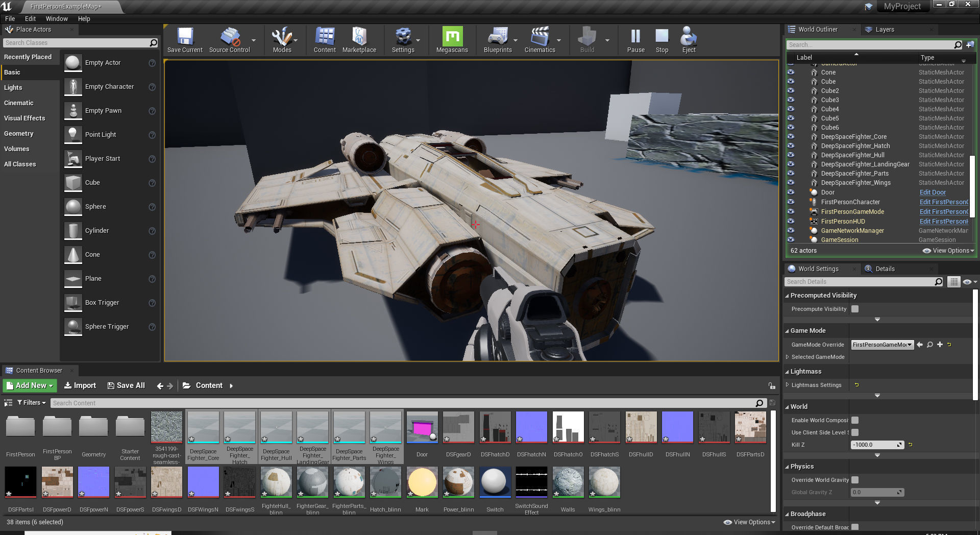The height and width of the screenshot is (535, 980).
Task: Enable Override World Gravity checkbox
Action: tap(855, 480)
